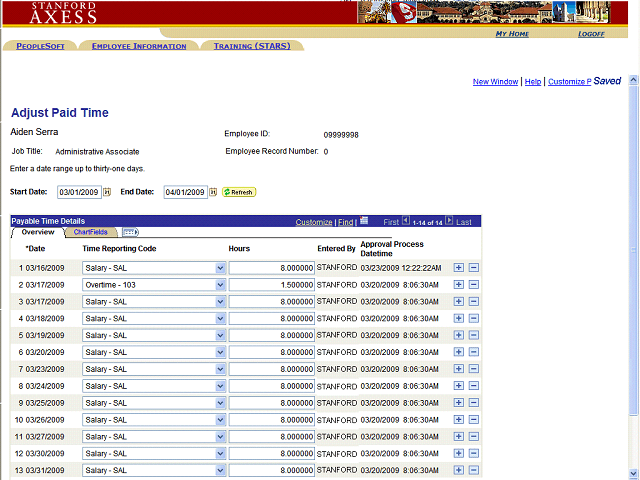Delete the 03/26/2009 row
Viewport: 640px width, 480px height.
point(474,419)
